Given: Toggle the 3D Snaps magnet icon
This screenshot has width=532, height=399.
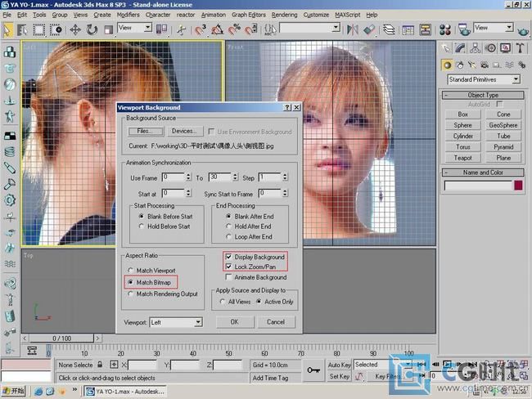Looking at the screenshot, I should pos(201,29).
